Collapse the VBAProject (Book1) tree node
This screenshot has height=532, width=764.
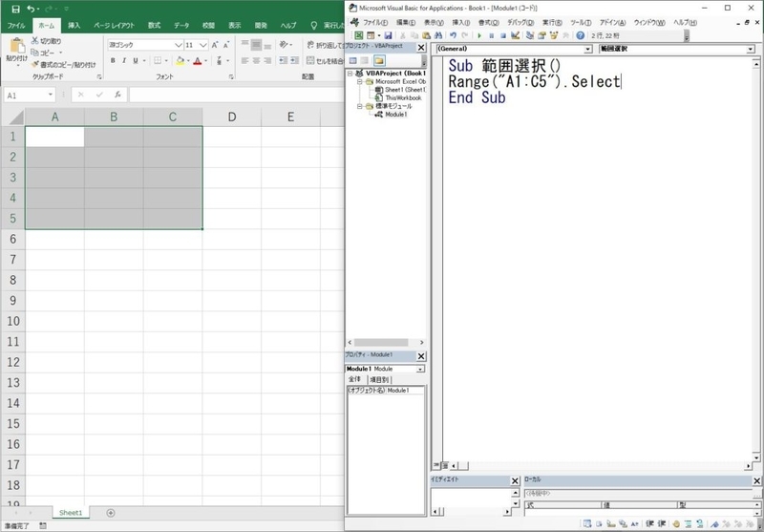[350, 74]
